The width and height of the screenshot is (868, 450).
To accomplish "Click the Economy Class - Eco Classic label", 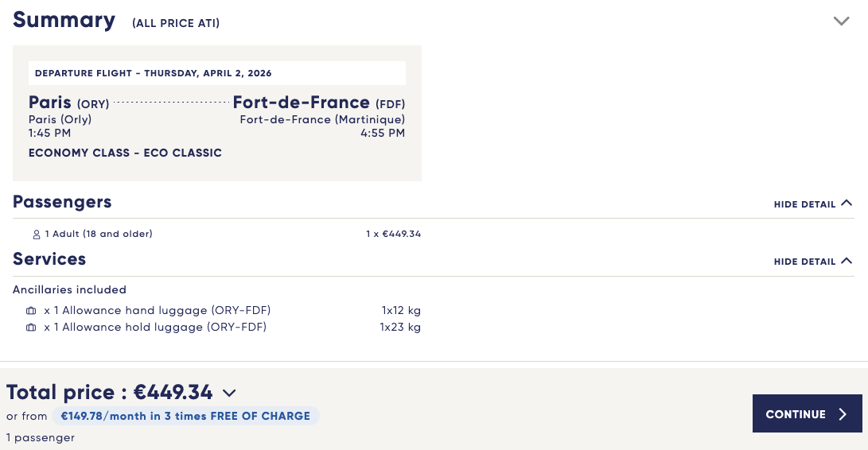I will (x=125, y=153).
